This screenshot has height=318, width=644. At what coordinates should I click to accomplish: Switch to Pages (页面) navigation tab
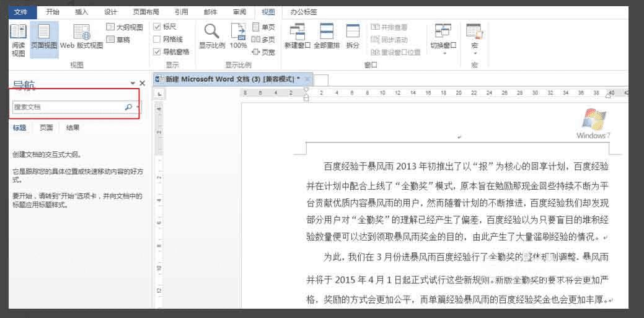click(46, 128)
